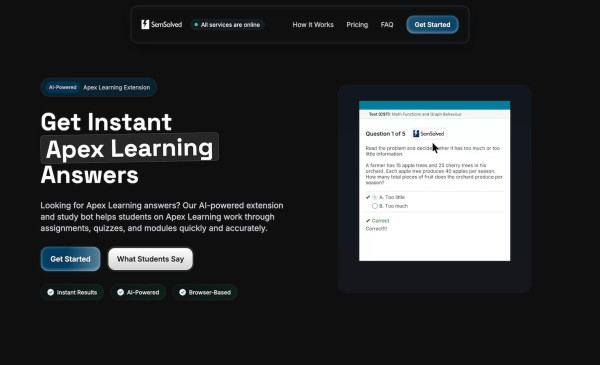The image size is (600, 365).
Task: Select radio option B. Too much
Action: (375, 206)
